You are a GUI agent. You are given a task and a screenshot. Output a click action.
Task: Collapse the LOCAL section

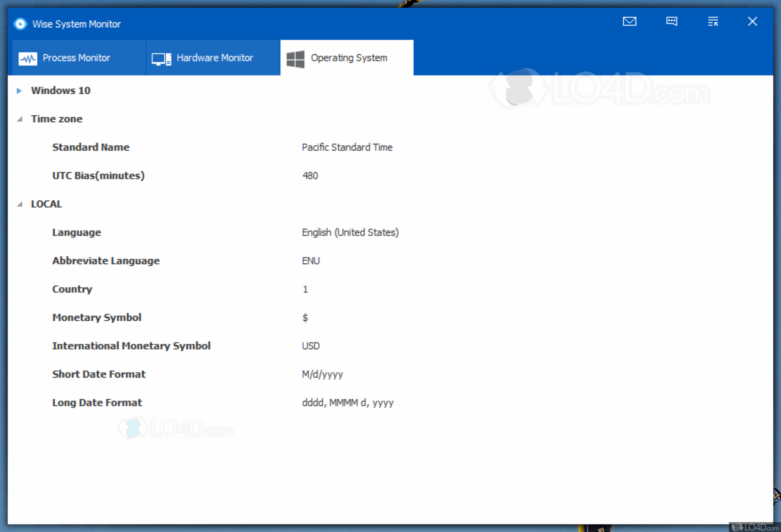click(x=20, y=204)
